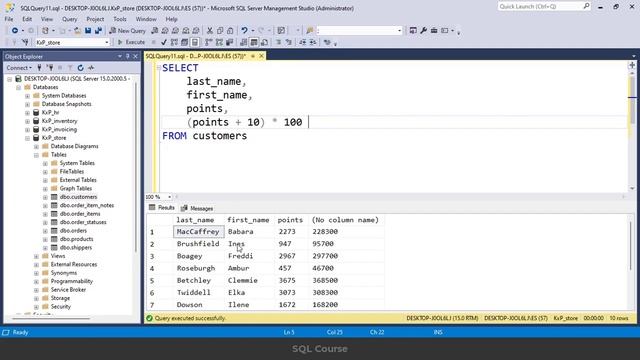Click the Refresh icon in Object Explorer

[x=80, y=68]
